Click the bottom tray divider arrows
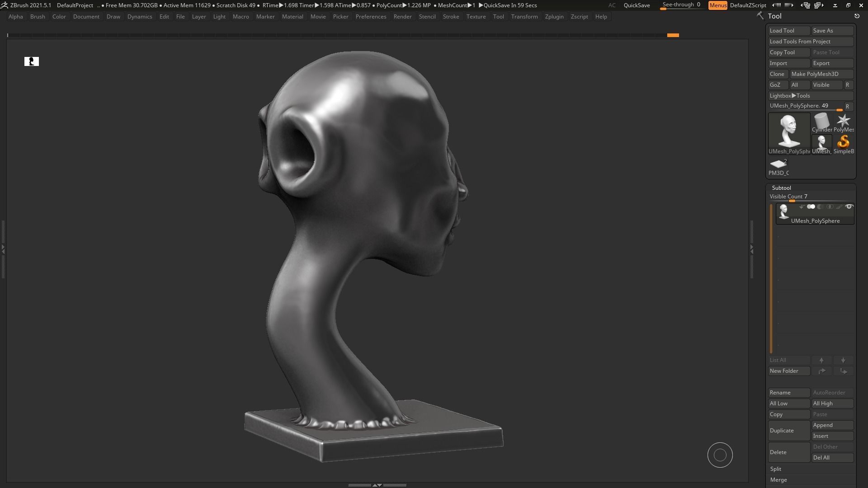This screenshot has width=868, height=488. coord(377,485)
